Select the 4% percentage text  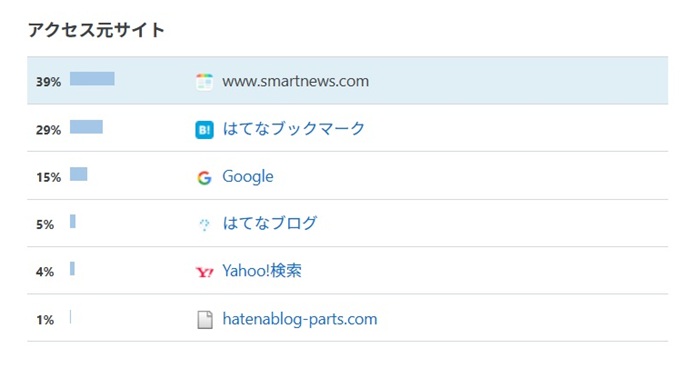click(45, 272)
